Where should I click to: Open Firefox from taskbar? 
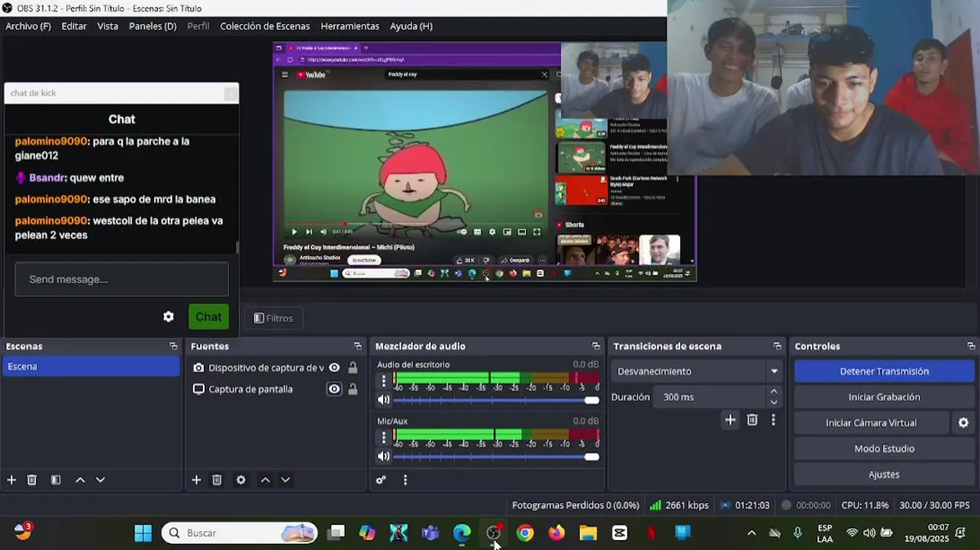[x=556, y=533]
